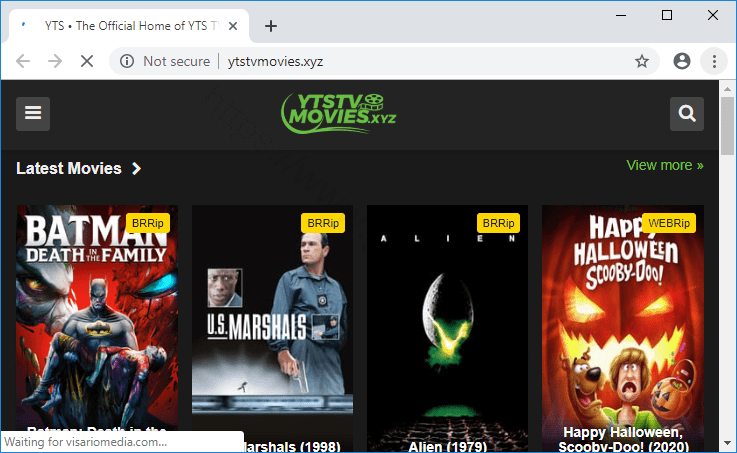
Task: Bookmark this page with the star icon
Action: (642, 61)
